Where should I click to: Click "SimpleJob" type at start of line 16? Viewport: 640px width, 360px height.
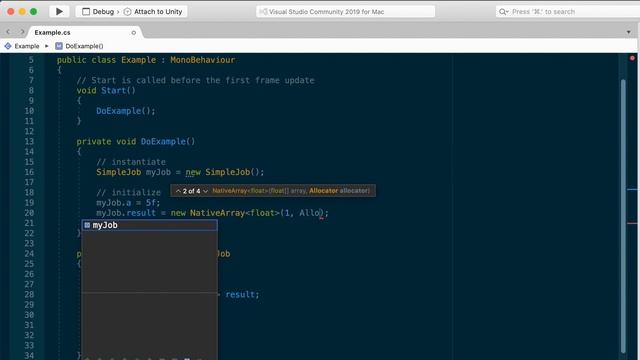[x=118, y=172]
